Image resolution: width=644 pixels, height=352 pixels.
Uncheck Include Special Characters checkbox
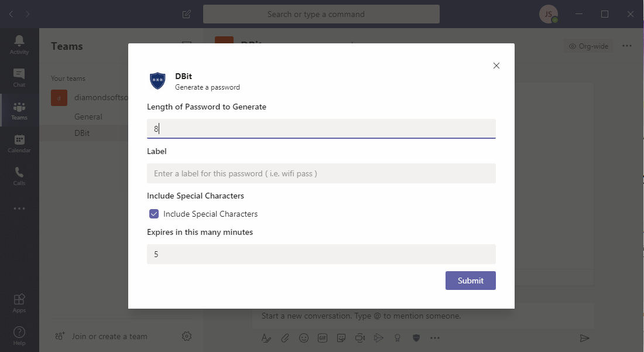[154, 214]
